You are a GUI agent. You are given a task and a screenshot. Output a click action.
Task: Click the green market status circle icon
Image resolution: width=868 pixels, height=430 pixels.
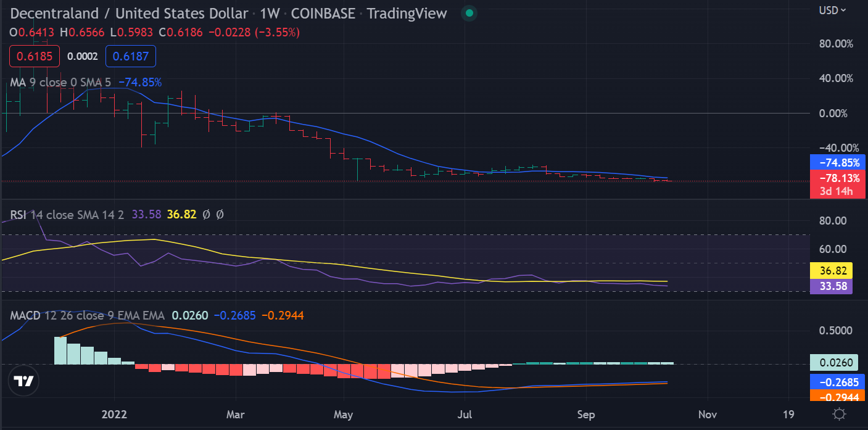coord(469,13)
